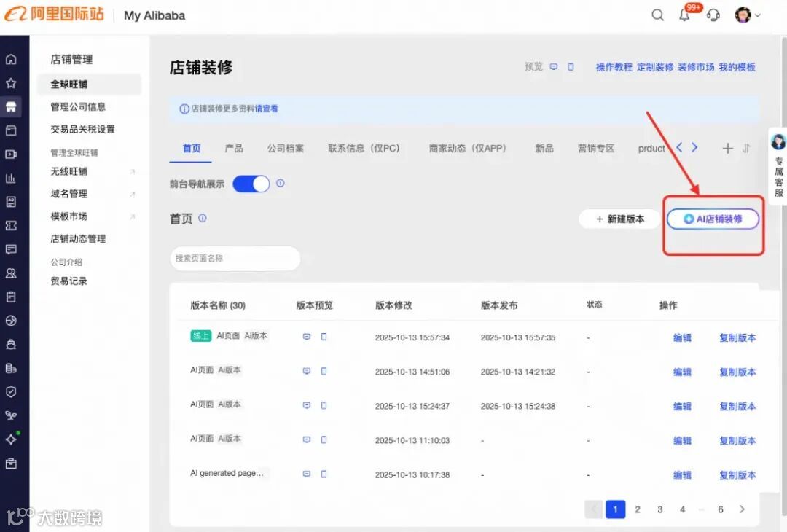Go to page 6 in pagination
This screenshot has width=787, height=532.
pos(720,509)
